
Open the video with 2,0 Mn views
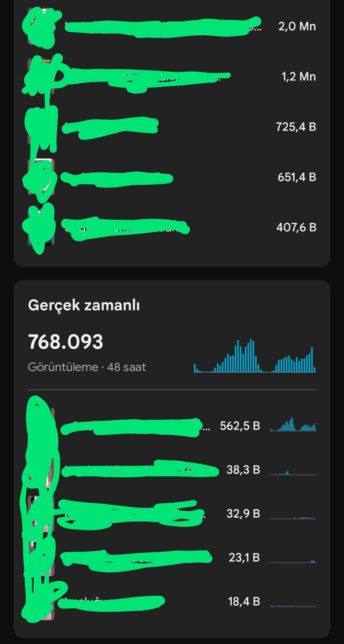(172, 26)
